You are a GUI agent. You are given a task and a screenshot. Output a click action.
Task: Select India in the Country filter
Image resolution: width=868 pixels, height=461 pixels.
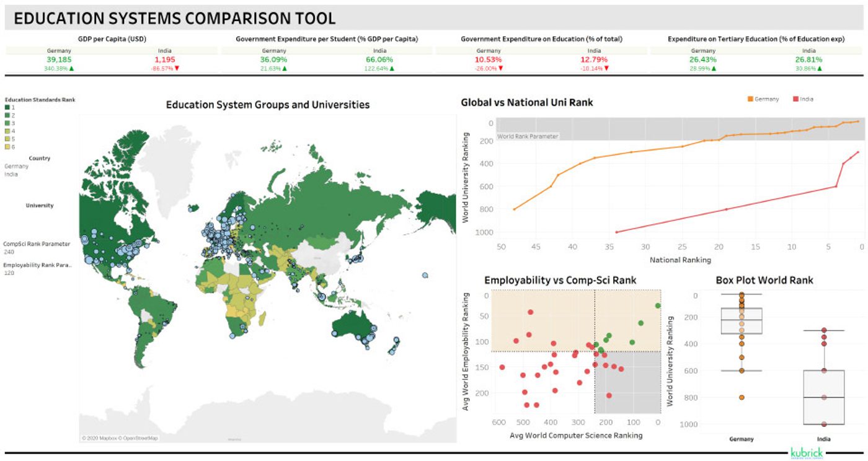(x=11, y=174)
